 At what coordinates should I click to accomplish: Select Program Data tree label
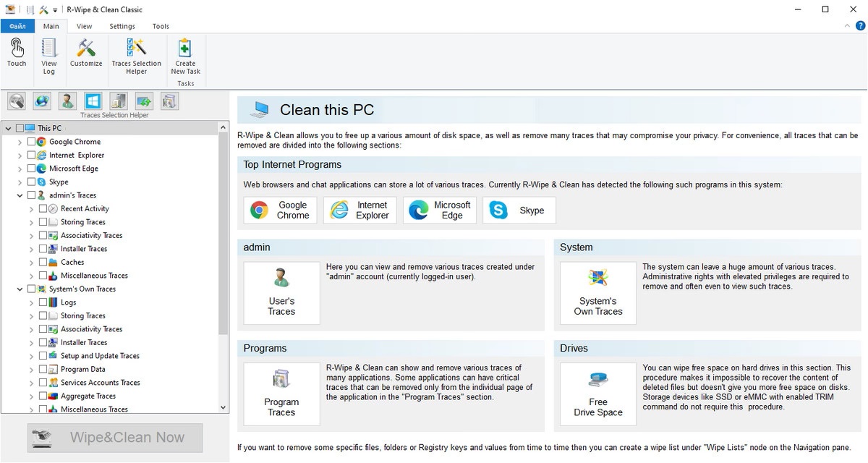pos(83,369)
